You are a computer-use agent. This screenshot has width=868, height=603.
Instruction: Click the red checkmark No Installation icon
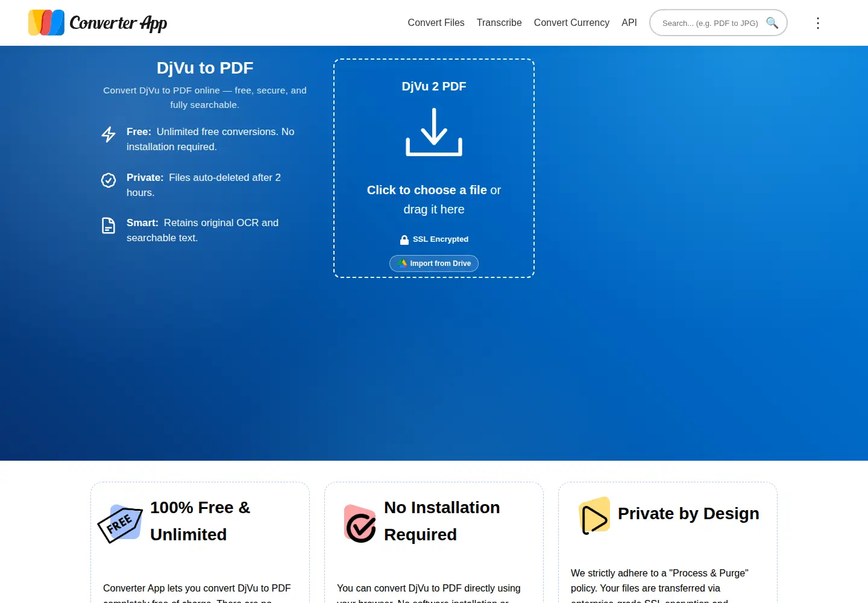360,523
